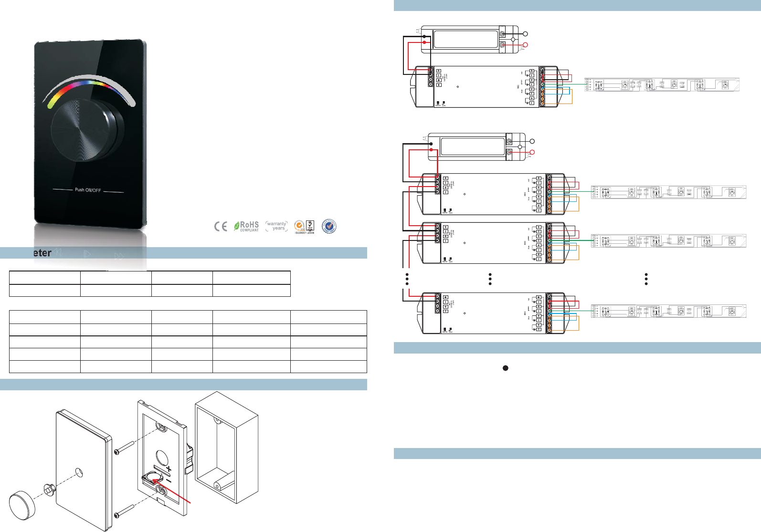Image resolution: width=761 pixels, height=532 pixels.
Task: Click the receiver box in the top wiring diagram
Action: coord(486,87)
